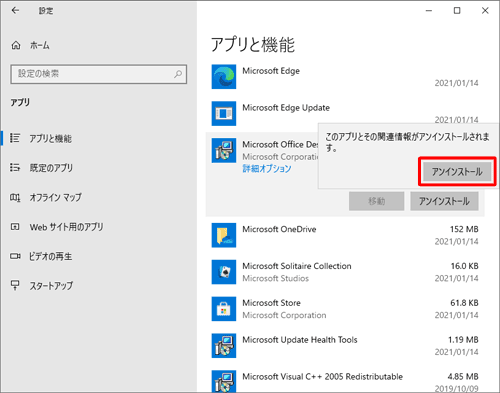Click the 1.19 MB size value
The width and height of the screenshot is (500, 393).
463,340
